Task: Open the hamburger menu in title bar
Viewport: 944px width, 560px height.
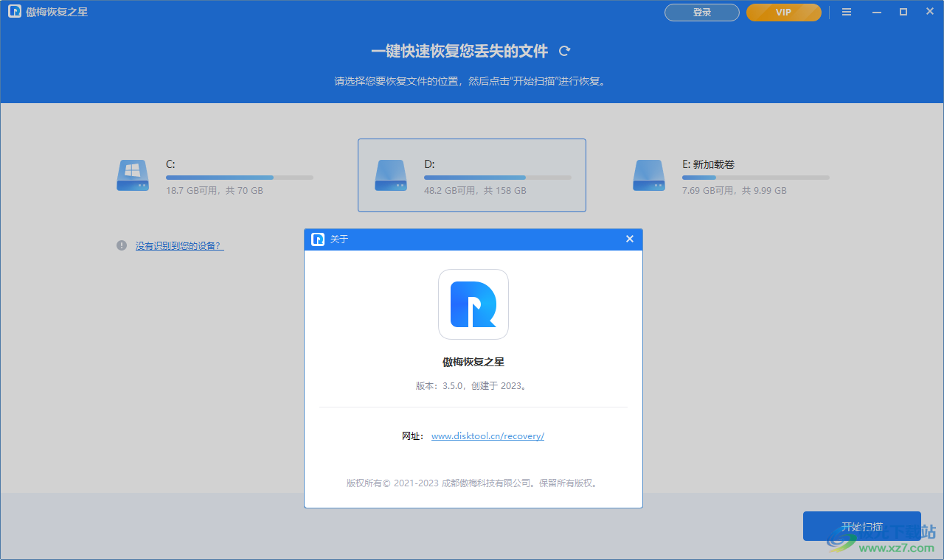Action: click(847, 12)
